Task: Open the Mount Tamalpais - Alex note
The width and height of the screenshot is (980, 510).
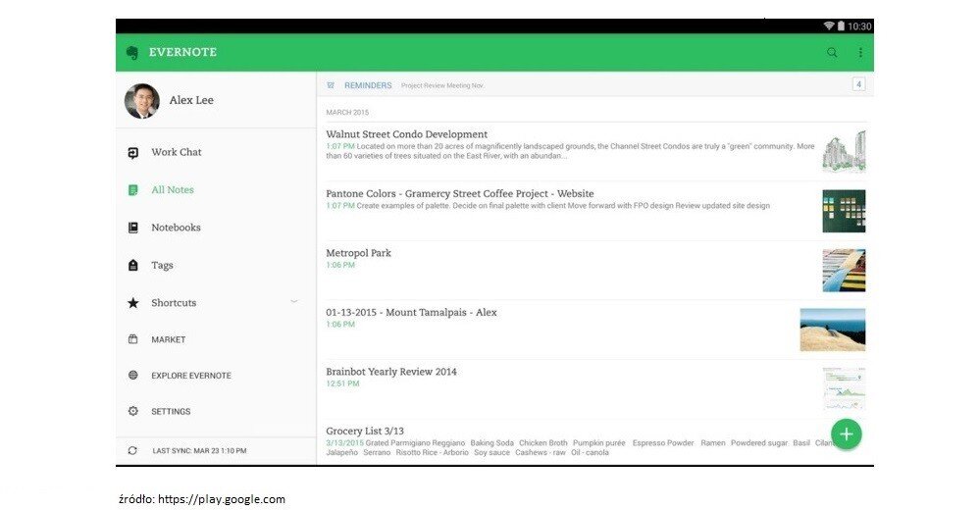Action: 411,313
